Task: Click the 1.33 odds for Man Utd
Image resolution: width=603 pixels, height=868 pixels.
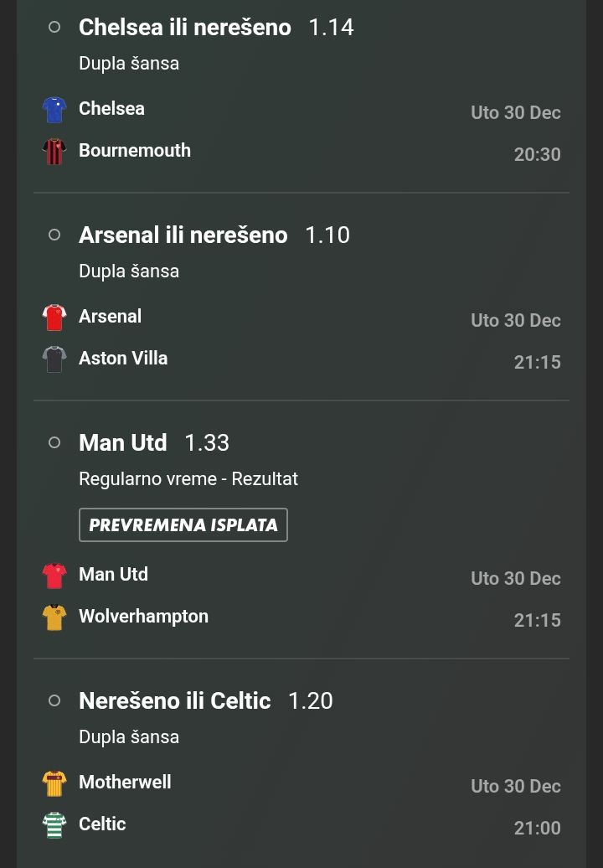Action: [x=207, y=442]
